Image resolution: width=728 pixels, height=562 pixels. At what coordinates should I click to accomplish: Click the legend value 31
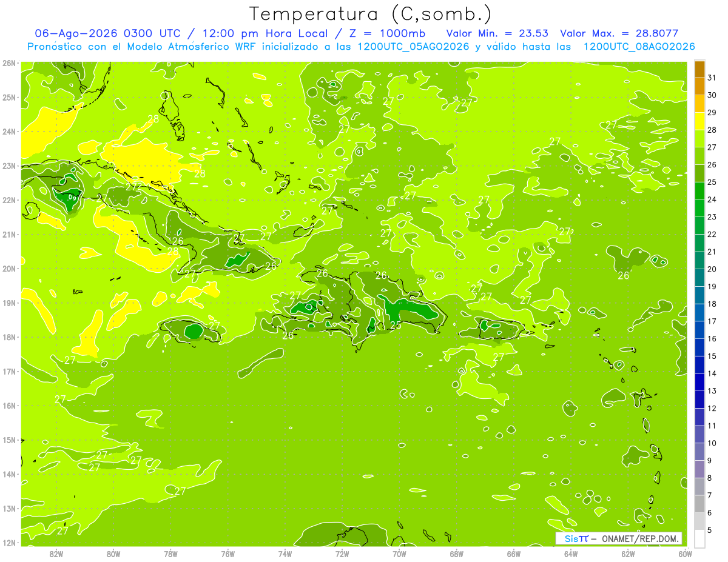(712, 78)
